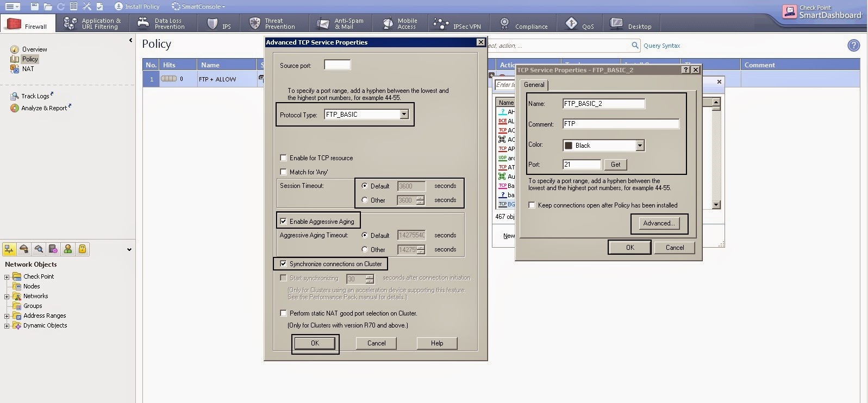Select Default Aggressive Aging Timeout radio
The height and width of the screenshot is (403, 868).
pyautogui.click(x=365, y=235)
